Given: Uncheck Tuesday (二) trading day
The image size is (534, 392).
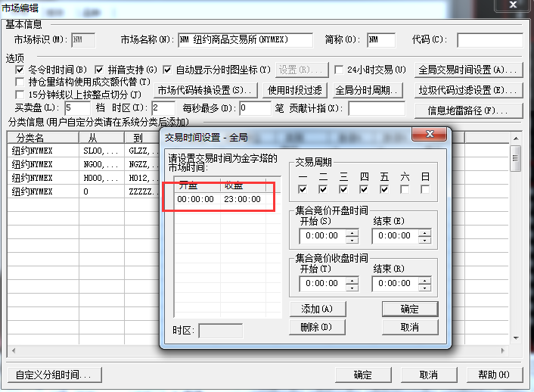Looking at the screenshot, I should coord(323,189).
